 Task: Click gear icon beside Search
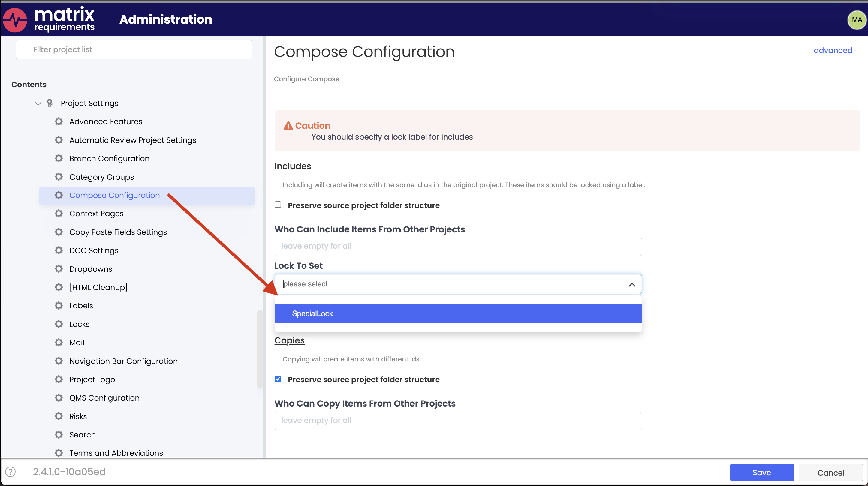pos(59,434)
